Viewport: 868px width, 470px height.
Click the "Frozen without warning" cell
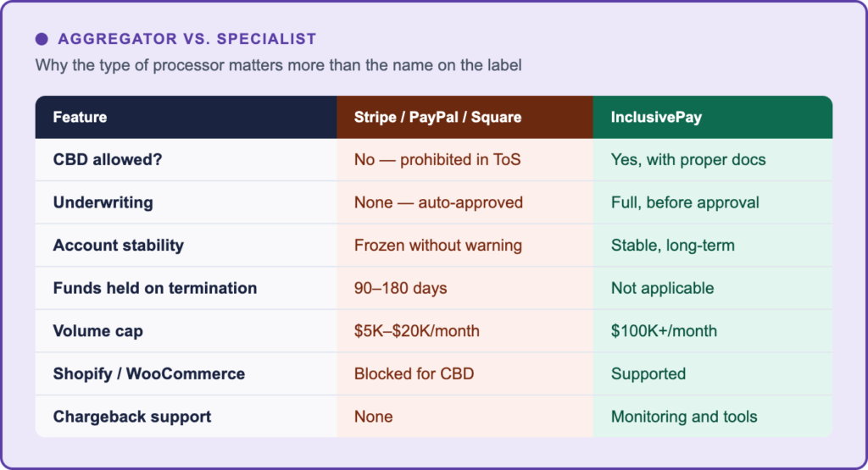(x=438, y=246)
